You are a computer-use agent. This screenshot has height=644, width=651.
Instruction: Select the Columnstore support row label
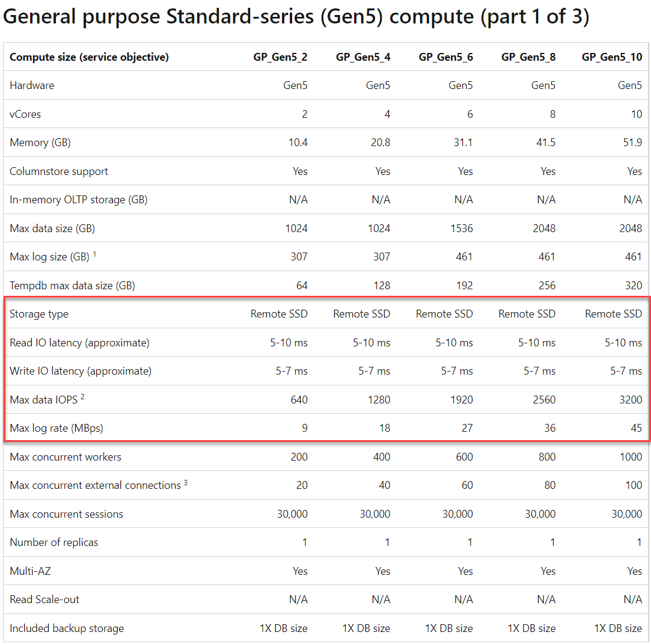(x=58, y=171)
